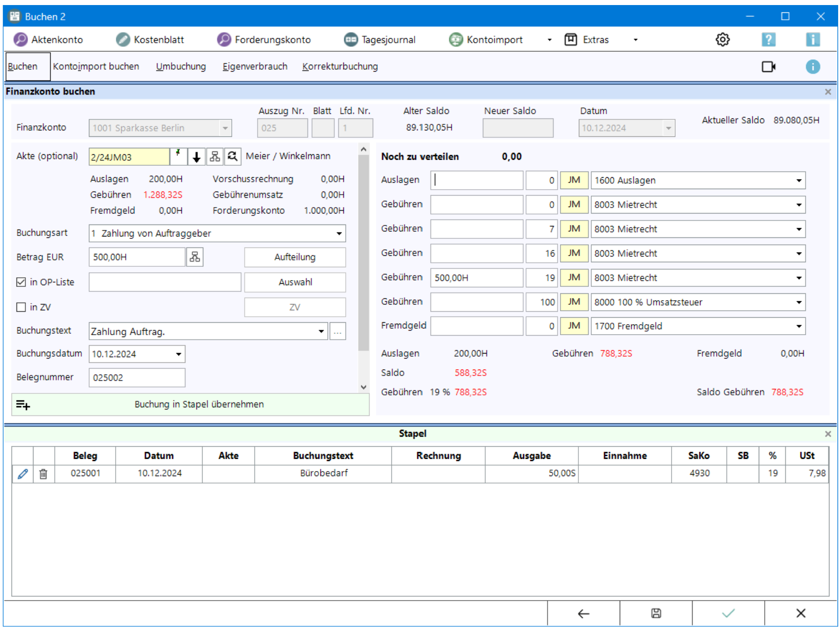Uncheck the 'in OP-Liste' checkbox

click(x=21, y=282)
